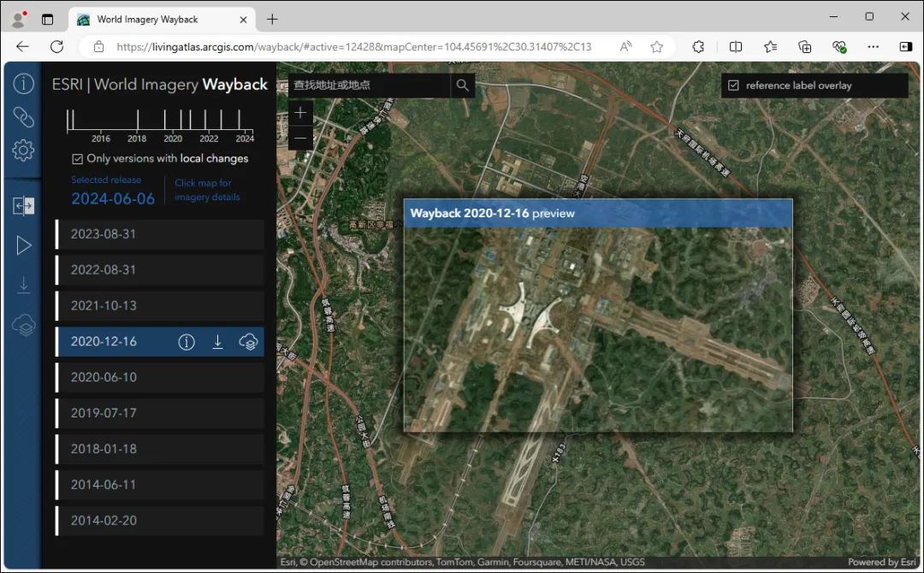The image size is (924, 573).
Task: Open the info panel in the sidebar
Action: click(x=23, y=83)
